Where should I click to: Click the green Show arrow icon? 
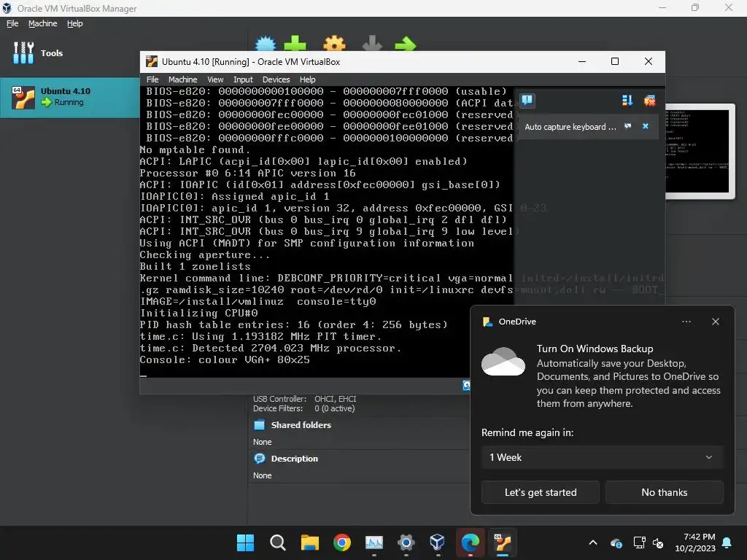tap(406, 44)
